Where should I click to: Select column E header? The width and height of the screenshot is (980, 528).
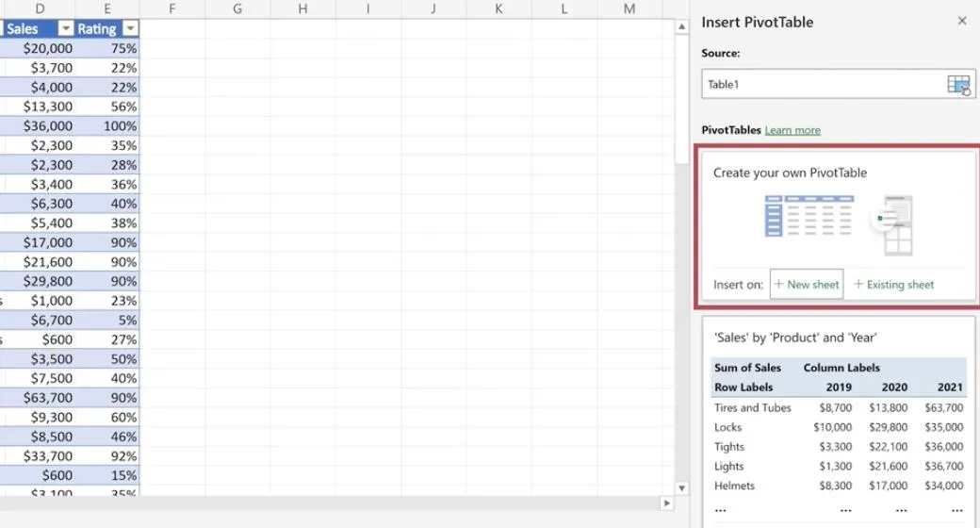coord(107,8)
